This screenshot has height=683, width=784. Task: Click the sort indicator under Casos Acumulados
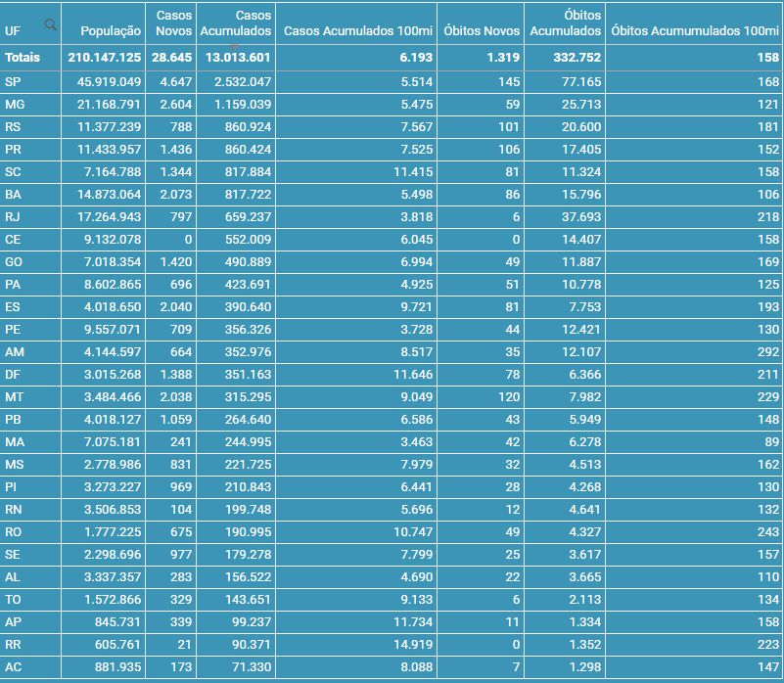pyautogui.click(x=235, y=47)
